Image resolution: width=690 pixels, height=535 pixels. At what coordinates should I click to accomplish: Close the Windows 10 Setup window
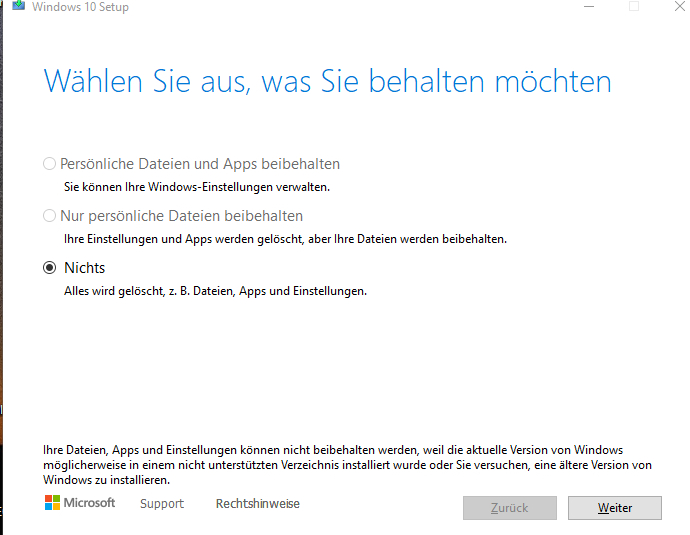click(680, 6)
